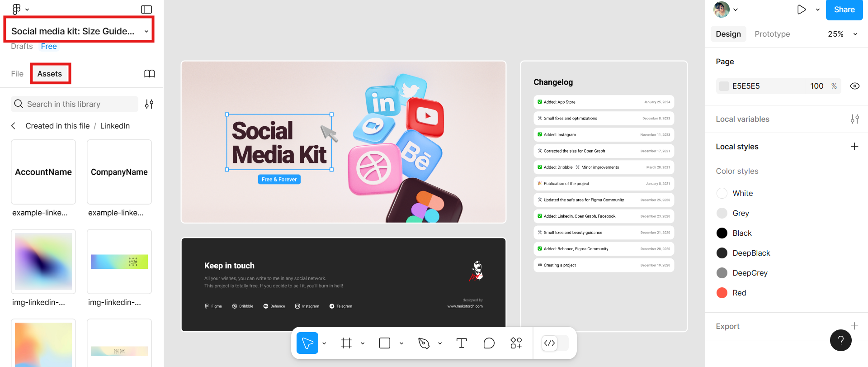Image resolution: width=868 pixels, height=367 pixels.
Task: Click the page background color swatch
Action: pos(724,86)
